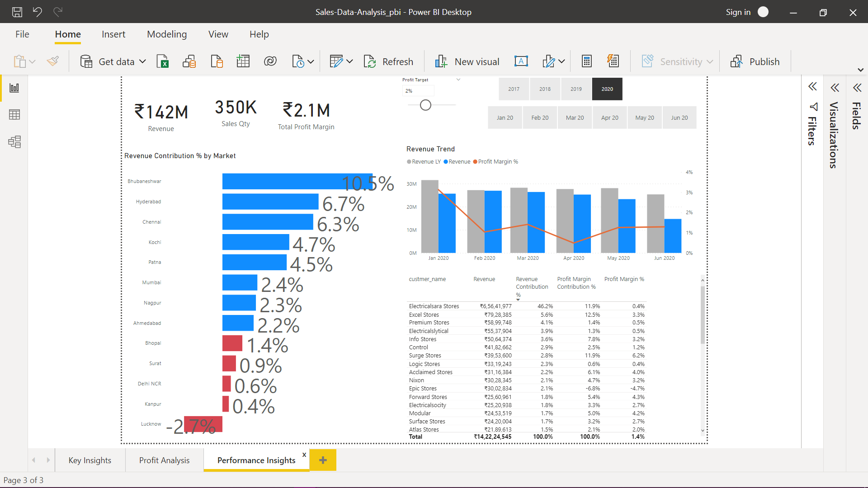Viewport: 868px width, 488px height.
Task: Click the Profit Target slider handle
Action: (x=425, y=105)
